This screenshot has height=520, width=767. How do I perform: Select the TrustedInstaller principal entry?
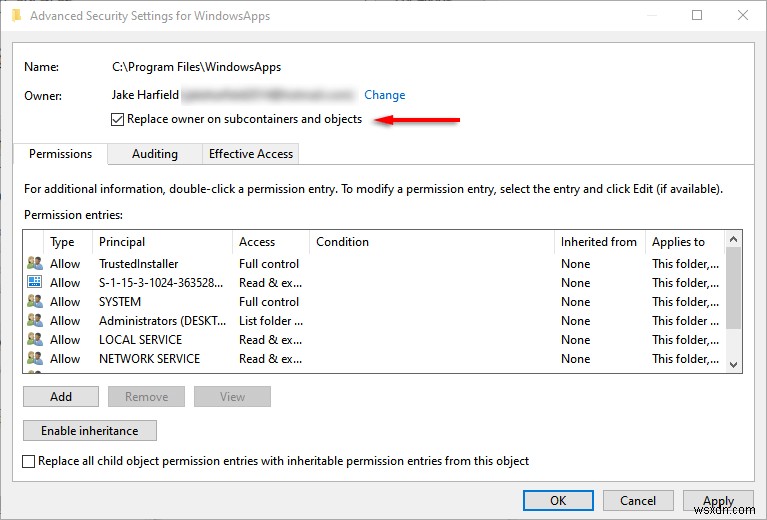coord(138,264)
